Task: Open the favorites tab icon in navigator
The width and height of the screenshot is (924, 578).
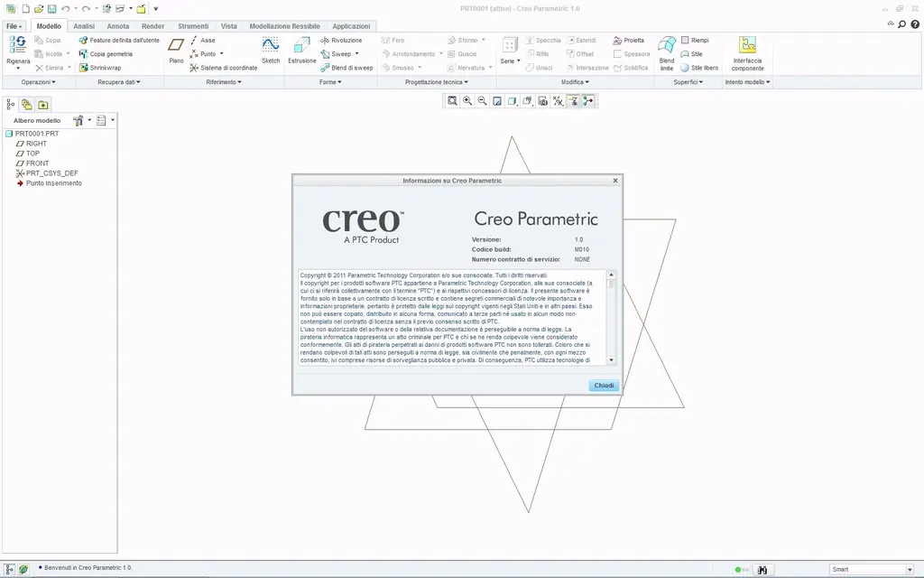Action: (x=43, y=105)
